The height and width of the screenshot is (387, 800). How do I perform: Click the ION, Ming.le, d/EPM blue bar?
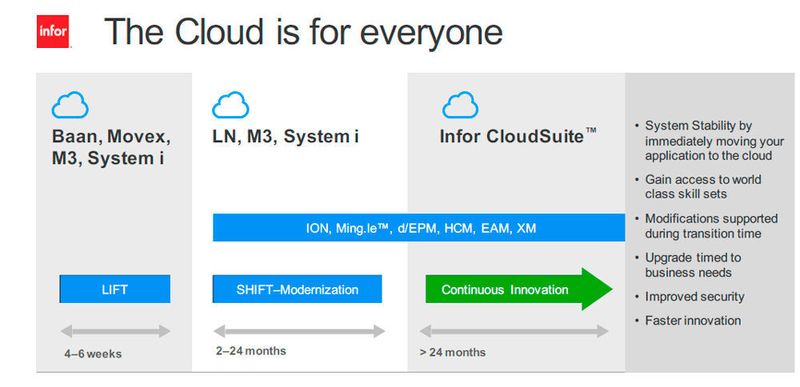pyautogui.click(x=419, y=227)
